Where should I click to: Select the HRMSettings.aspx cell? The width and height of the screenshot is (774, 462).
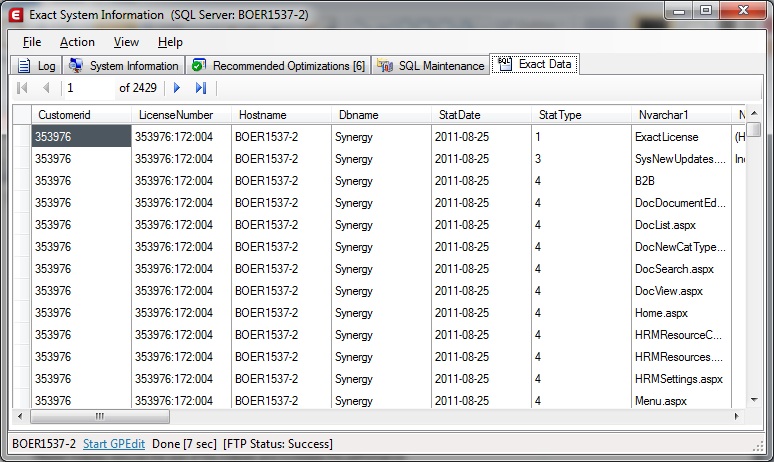point(682,379)
